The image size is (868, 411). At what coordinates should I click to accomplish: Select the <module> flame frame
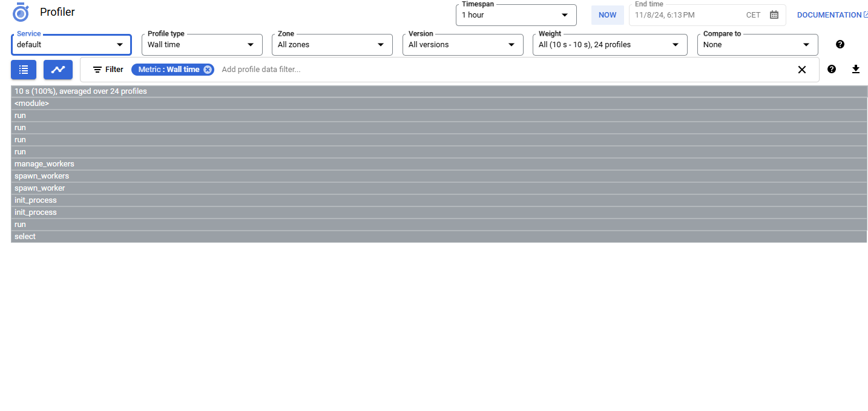(439, 104)
